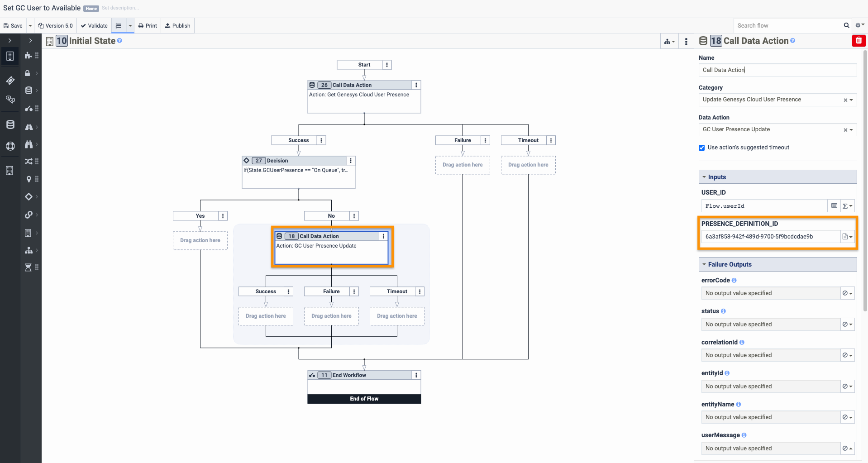Click the search magnifier icon
868x463 pixels.
tap(846, 25)
